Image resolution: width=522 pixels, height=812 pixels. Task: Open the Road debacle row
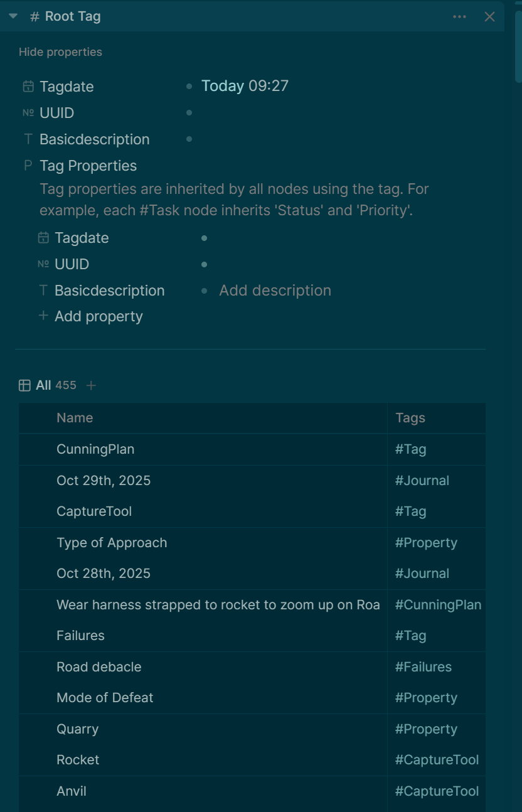pos(99,667)
